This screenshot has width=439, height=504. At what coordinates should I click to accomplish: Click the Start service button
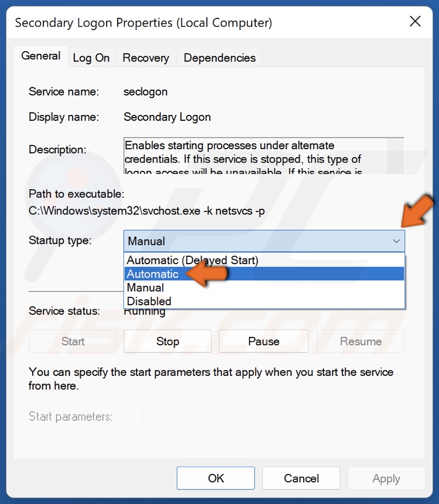tap(72, 341)
